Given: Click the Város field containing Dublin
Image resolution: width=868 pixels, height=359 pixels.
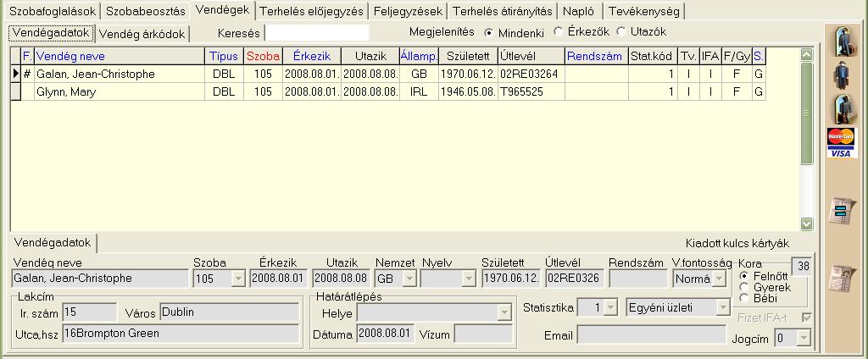Looking at the screenshot, I should pos(229,312).
